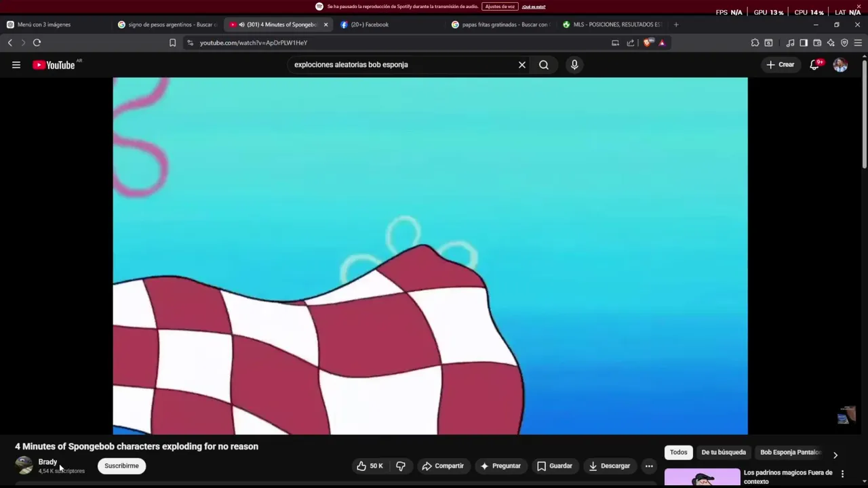868x488 pixels.
Task: Open the Brady channel name link
Action: [x=47, y=462]
